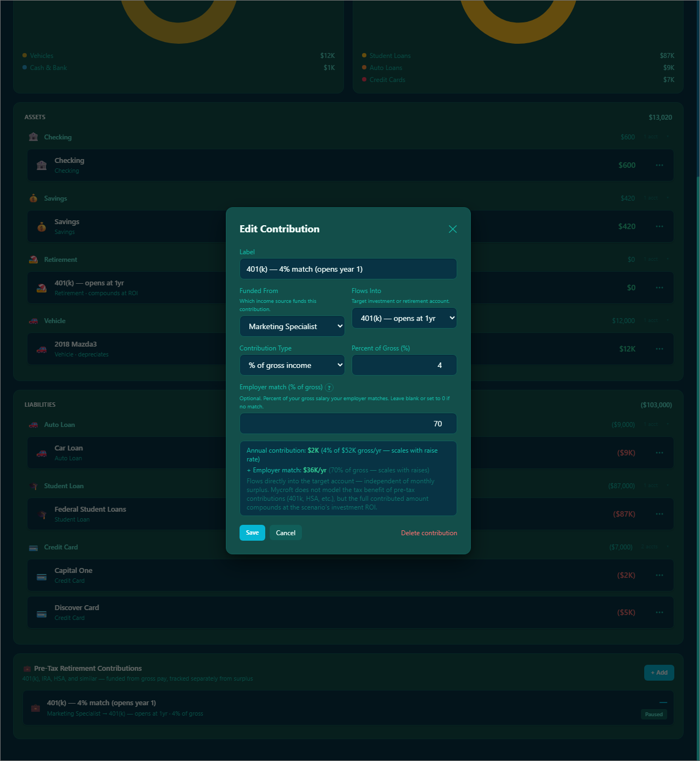Click the employer match help icon
Screen dimensions: 700x761
point(329,388)
